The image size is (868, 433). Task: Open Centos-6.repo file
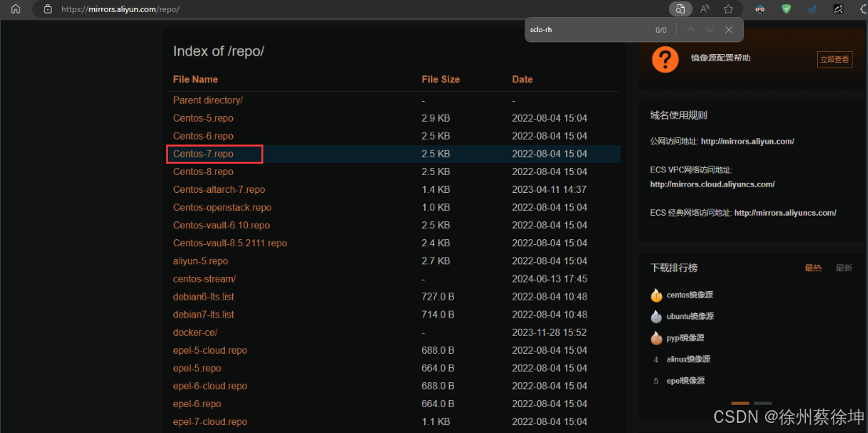pos(203,136)
